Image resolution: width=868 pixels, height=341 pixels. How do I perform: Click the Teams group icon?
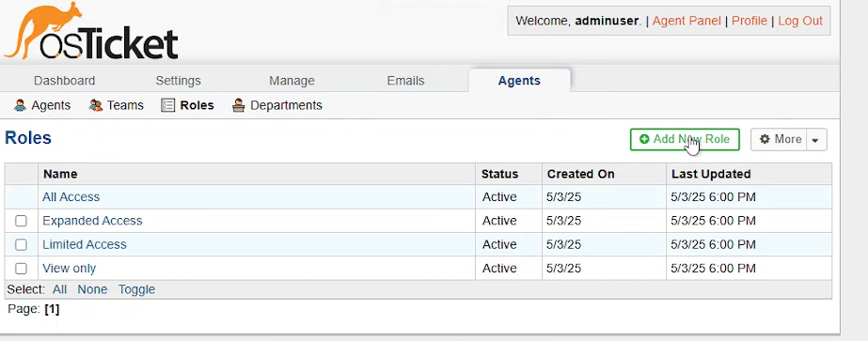(x=96, y=105)
